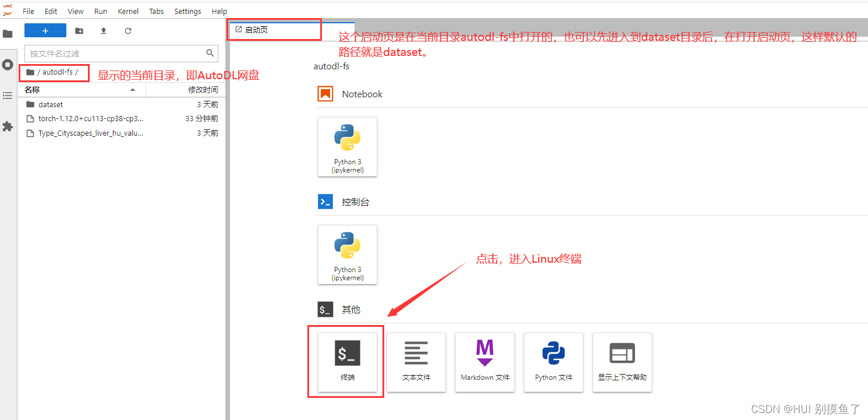
Task: Open the Tabs menu
Action: click(x=157, y=11)
